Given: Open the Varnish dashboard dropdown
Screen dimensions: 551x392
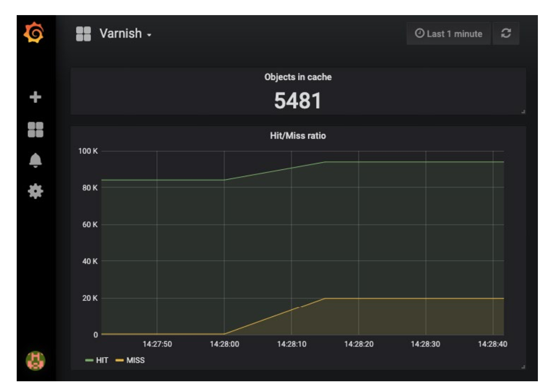Looking at the screenshot, I should [125, 34].
